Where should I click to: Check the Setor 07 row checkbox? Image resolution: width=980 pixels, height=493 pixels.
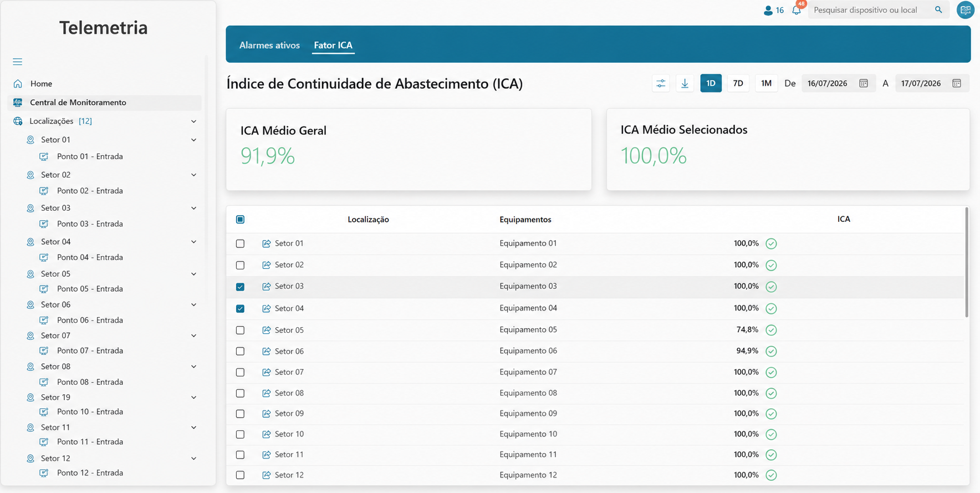point(240,372)
